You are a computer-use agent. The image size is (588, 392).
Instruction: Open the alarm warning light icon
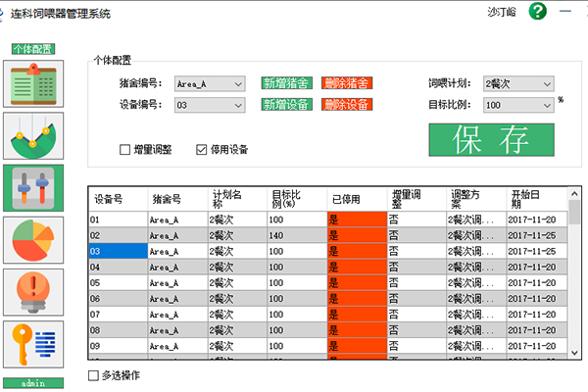[x=34, y=290]
